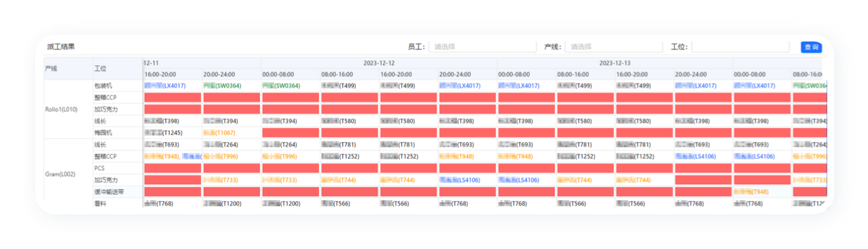868x249 pixels.
Task: Click the (T1245) worker entry in 梅园机 row
Action: 164,133
